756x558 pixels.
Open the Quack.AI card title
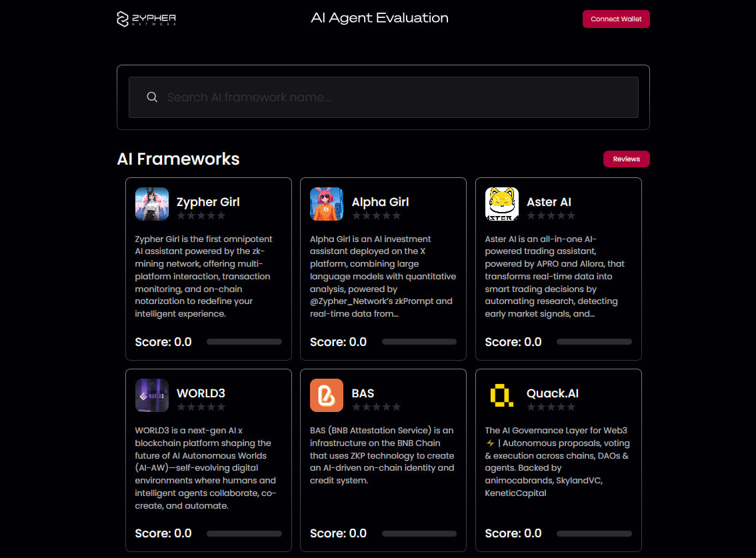[553, 393]
